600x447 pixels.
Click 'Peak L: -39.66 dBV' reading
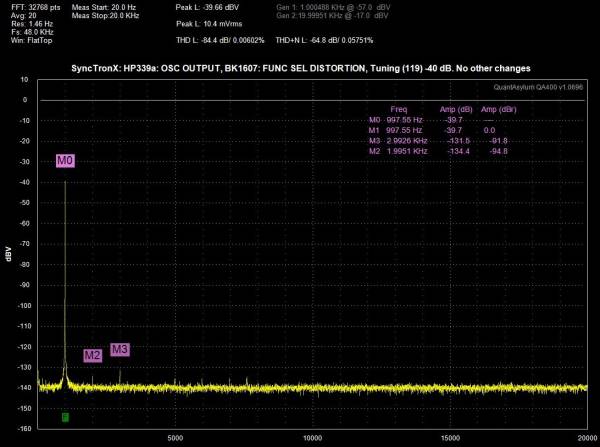207,7
